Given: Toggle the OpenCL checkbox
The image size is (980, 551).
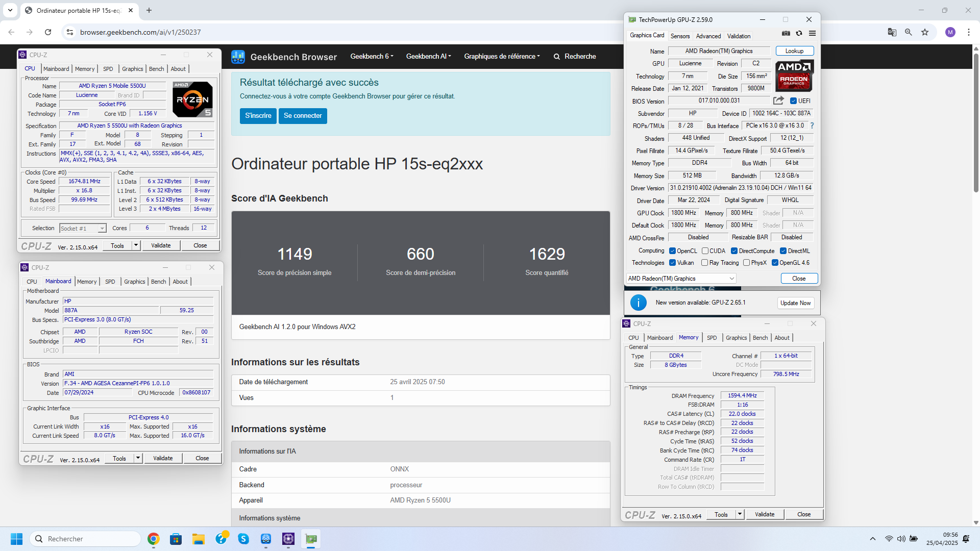Looking at the screenshot, I should point(673,251).
